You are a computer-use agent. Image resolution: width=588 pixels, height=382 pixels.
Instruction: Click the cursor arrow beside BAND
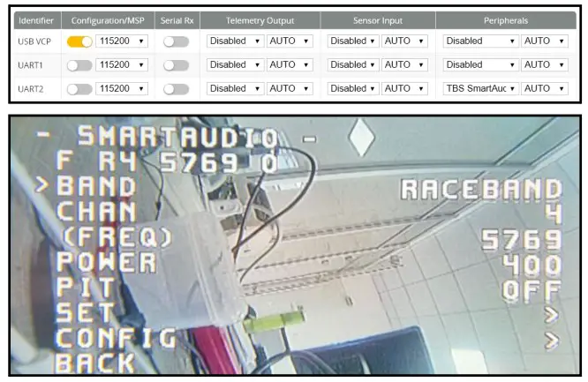41,185
